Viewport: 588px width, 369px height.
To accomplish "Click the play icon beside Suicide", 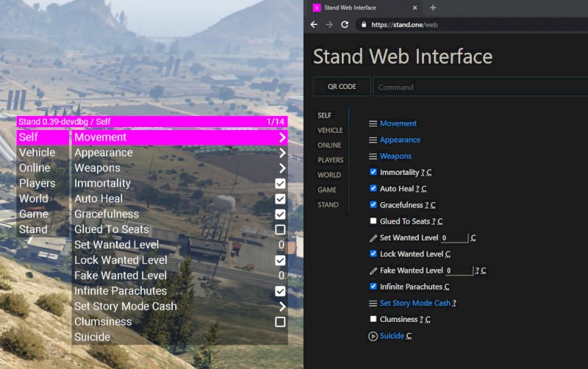I will pyautogui.click(x=373, y=336).
